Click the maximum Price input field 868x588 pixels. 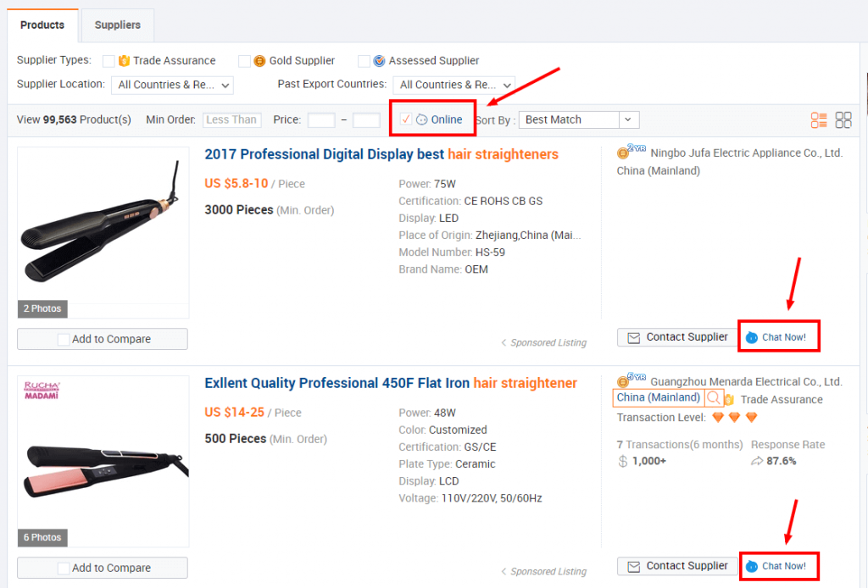point(366,120)
